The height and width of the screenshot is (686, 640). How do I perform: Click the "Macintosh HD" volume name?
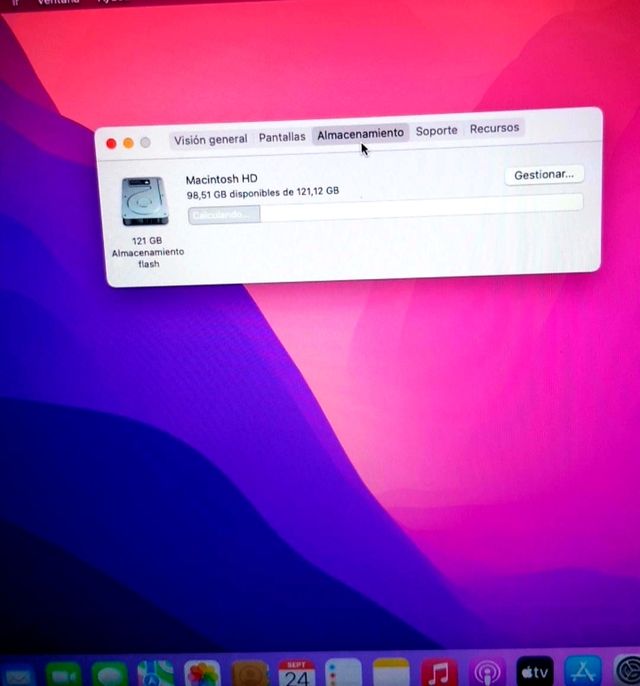pyautogui.click(x=221, y=179)
